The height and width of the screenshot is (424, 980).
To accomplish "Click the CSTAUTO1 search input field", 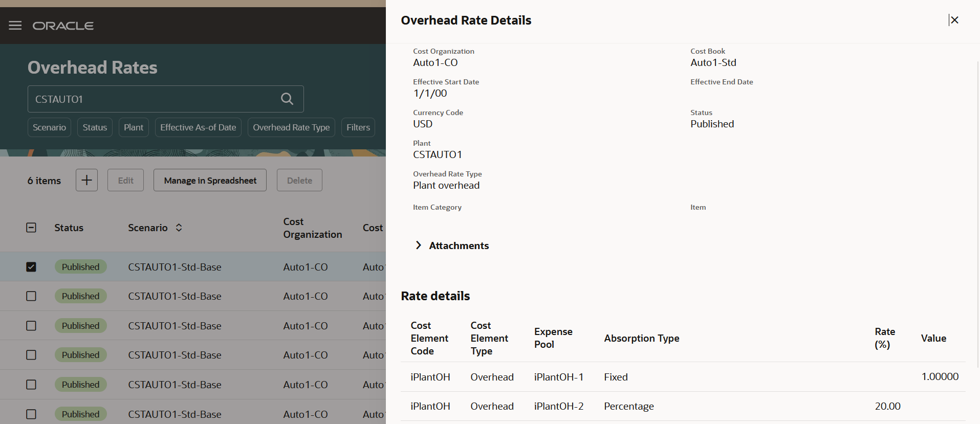I will (x=154, y=99).
